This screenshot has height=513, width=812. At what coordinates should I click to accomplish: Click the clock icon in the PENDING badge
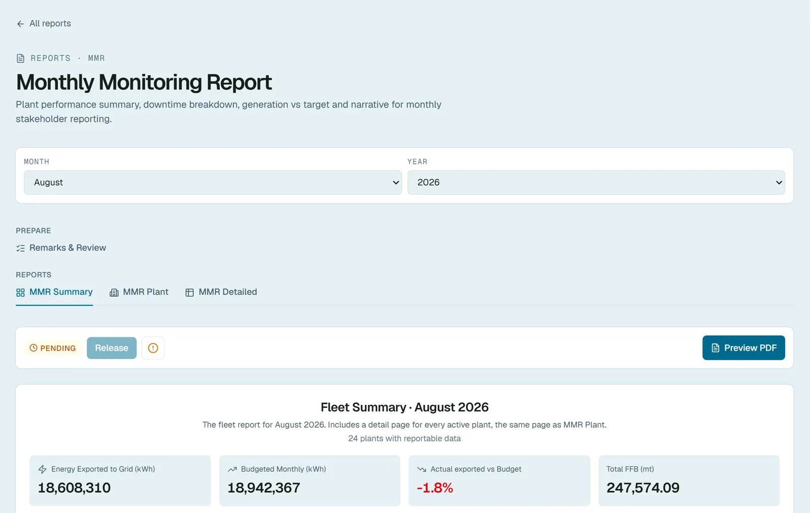[33, 348]
